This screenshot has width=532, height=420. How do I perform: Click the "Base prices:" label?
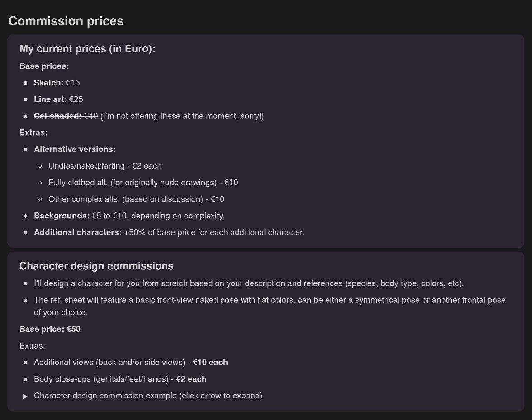coord(44,66)
